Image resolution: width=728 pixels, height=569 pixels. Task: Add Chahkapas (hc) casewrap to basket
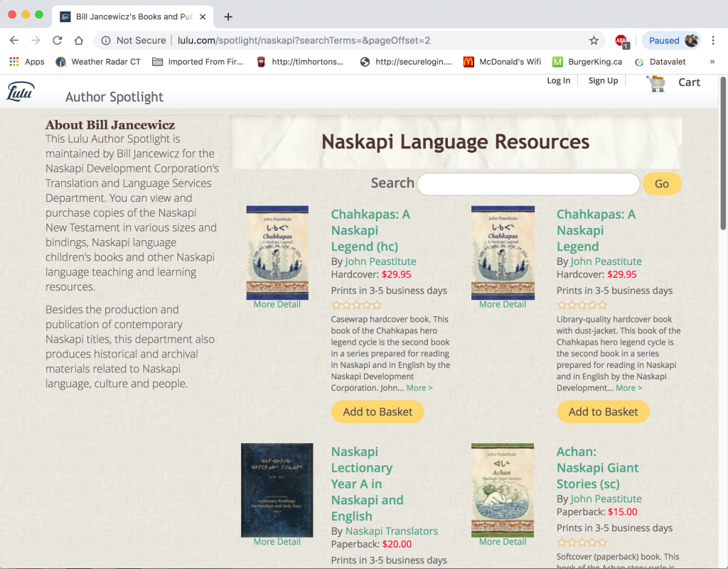tap(378, 412)
